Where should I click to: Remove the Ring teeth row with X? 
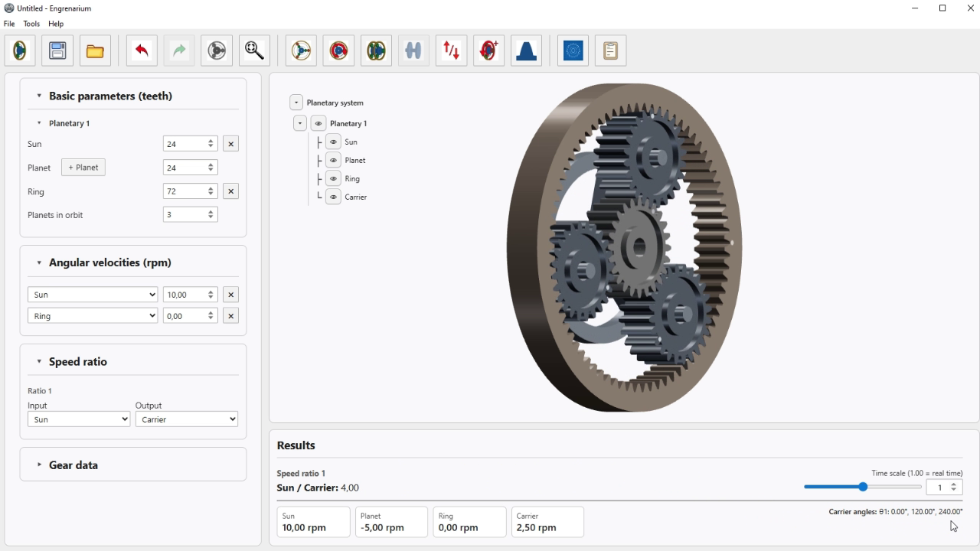pos(230,191)
